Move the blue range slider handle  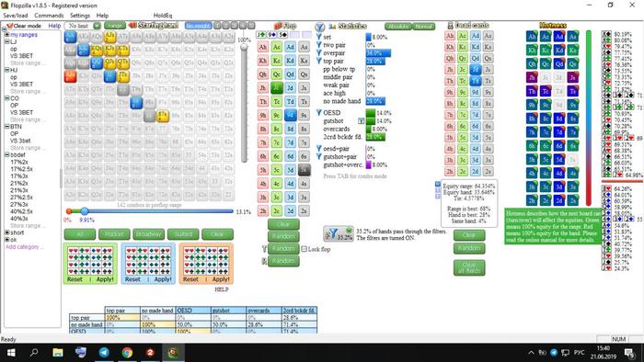click(85, 211)
